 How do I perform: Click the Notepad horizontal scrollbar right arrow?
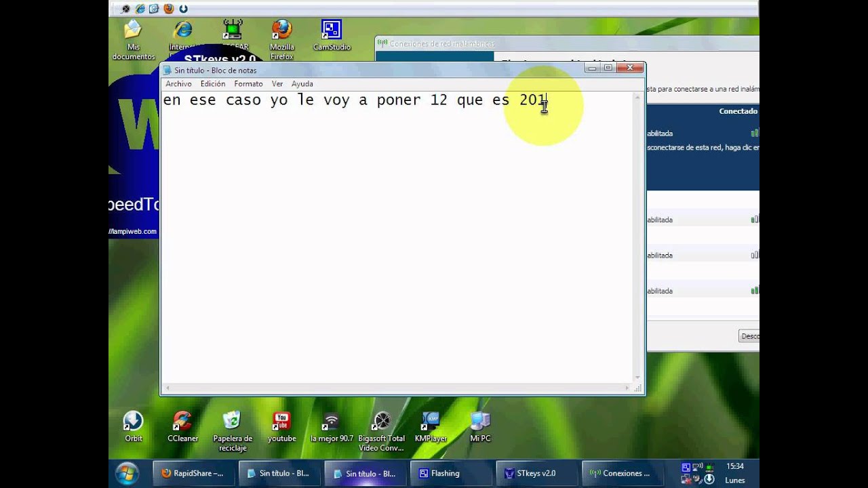click(x=627, y=388)
